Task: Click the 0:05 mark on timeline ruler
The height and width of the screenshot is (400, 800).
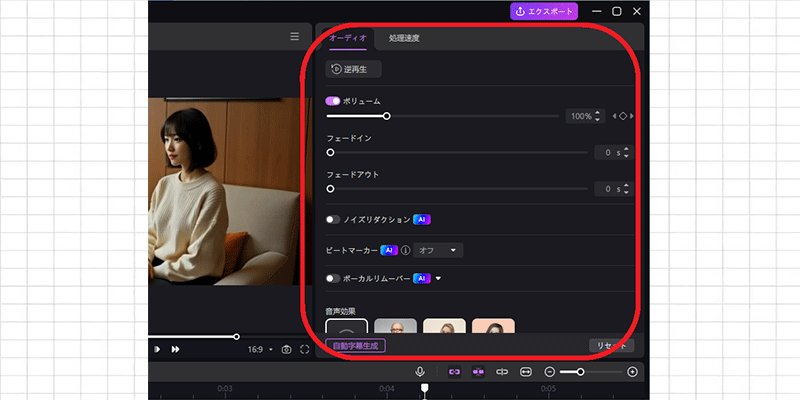Action: [548, 389]
